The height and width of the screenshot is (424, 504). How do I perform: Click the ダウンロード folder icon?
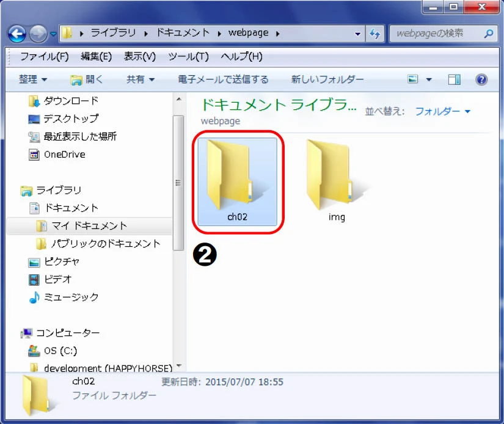tap(34, 101)
